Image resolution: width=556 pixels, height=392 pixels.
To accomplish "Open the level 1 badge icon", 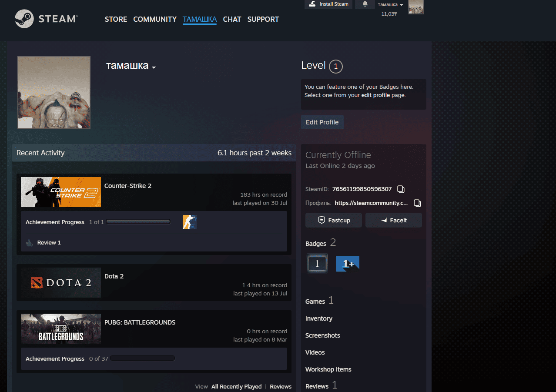I will (x=317, y=263).
